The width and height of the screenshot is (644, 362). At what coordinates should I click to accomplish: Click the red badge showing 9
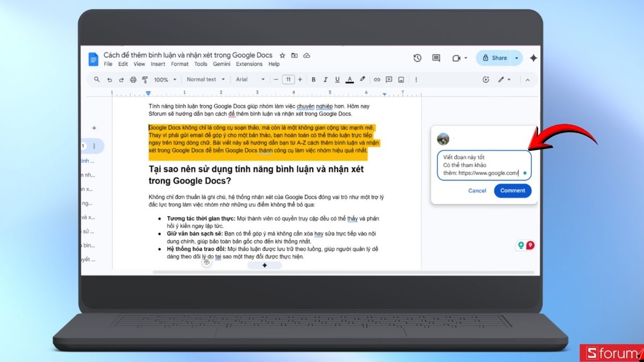click(530, 245)
